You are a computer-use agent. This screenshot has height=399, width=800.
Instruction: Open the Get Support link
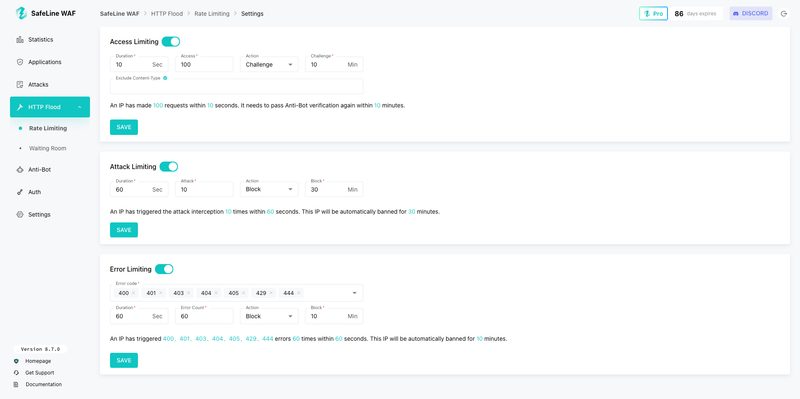pos(40,372)
